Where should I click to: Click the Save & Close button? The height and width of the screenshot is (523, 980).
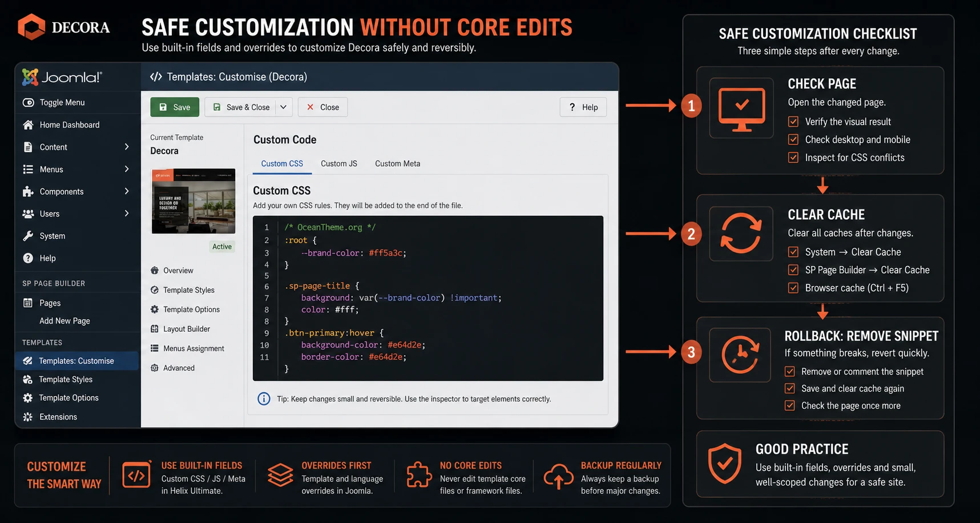pyautogui.click(x=240, y=107)
